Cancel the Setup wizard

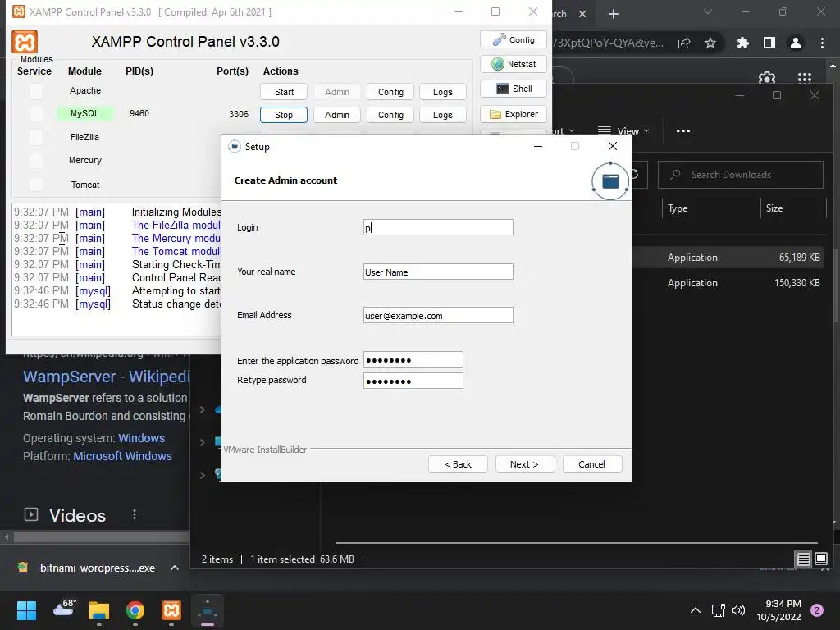[x=592, y=464]
